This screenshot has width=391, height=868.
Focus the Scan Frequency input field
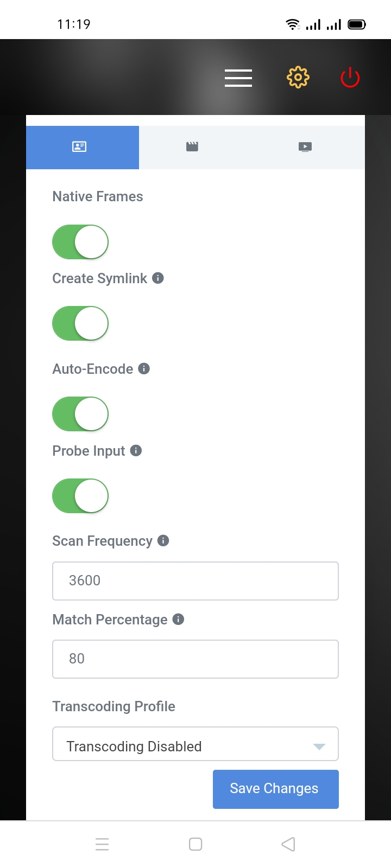coord(195,581)
